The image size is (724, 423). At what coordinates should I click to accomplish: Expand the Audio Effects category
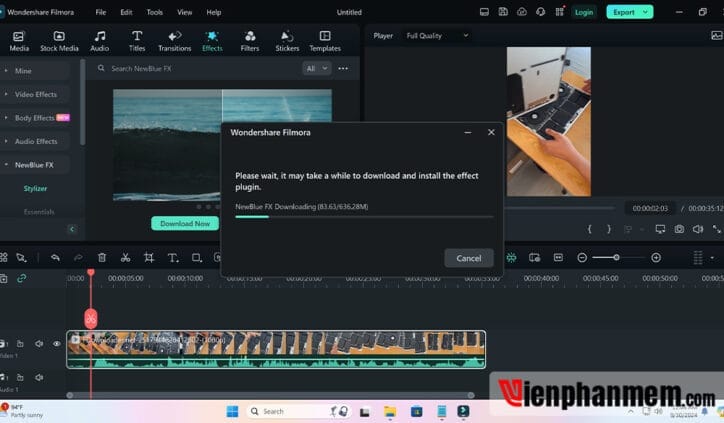click(x=36, y=142)
